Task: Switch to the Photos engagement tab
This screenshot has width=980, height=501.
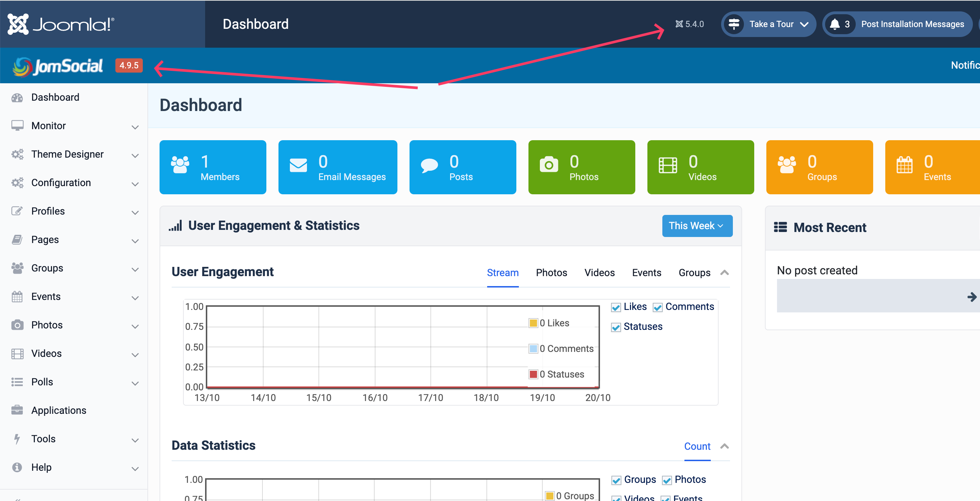Action: (x=551, y=273)
